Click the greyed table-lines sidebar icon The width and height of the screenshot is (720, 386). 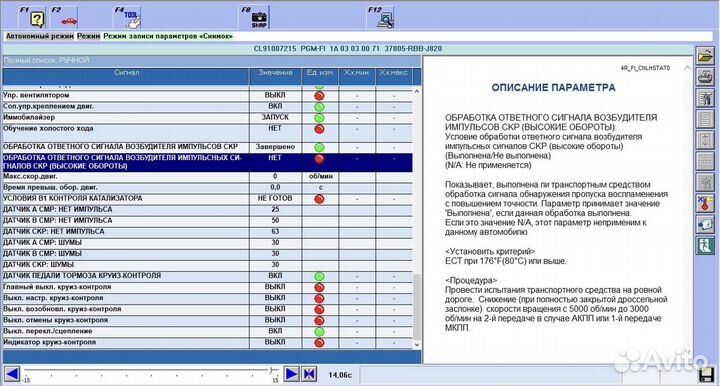pyautogui.click(x=705, y=162)
